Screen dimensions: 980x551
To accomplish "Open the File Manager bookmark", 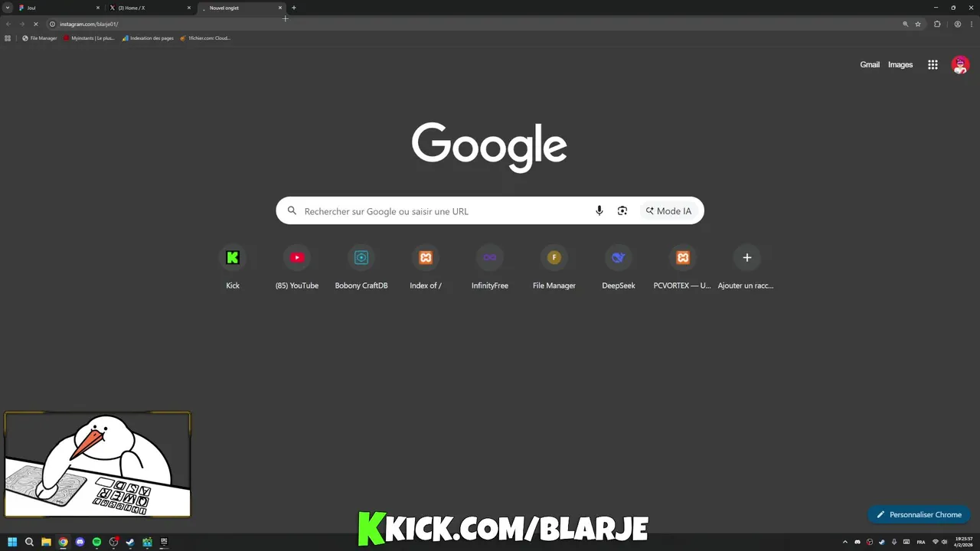I will tap(40, 38).
